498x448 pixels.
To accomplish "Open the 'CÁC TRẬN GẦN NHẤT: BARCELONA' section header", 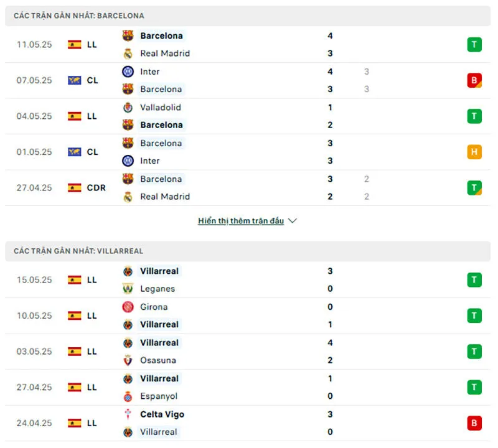I will (78, 16).
